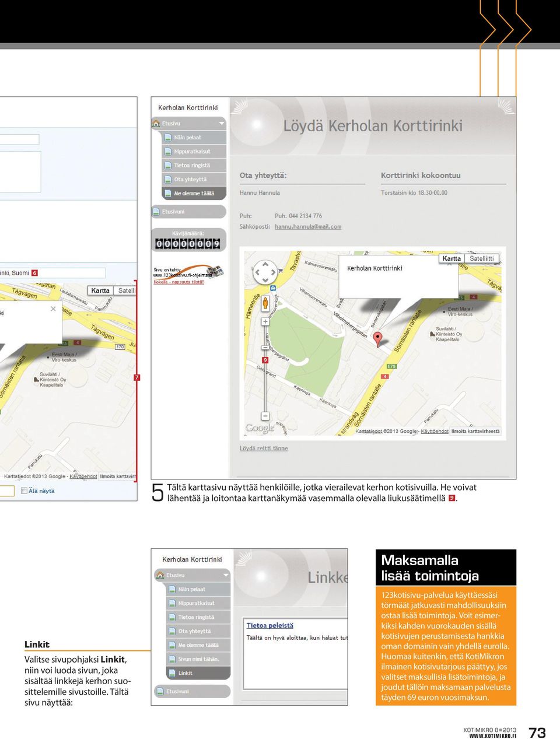560x739 pixels.
Task: Click the 123kotisivu logo banner
Action: pyautogui.click(x=188, y=273)
